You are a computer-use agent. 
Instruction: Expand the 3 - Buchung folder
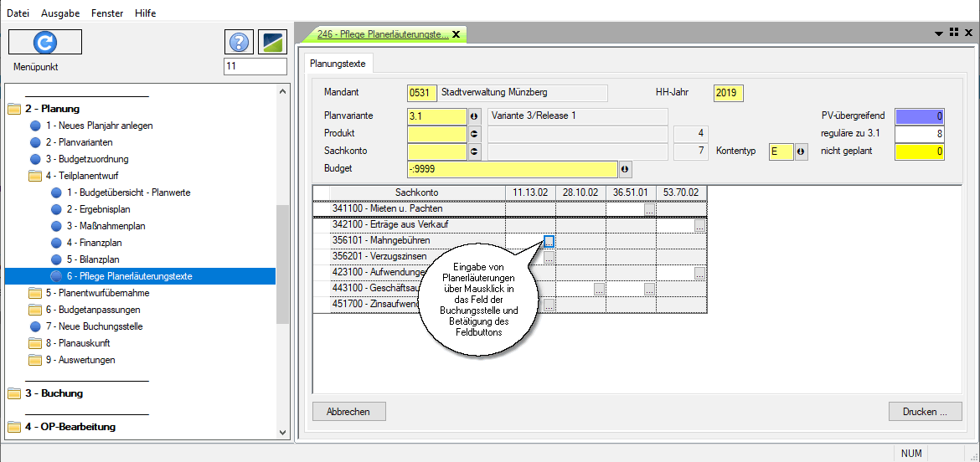point(14,393)
